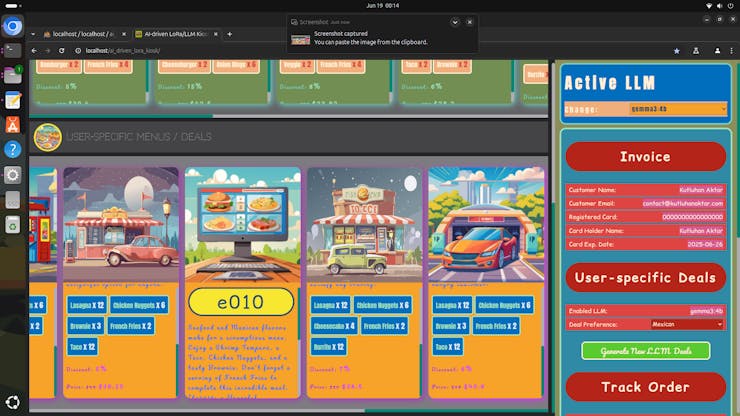The height and width of the screenshot is (416, 740).
Task: Open the Text Editor dock icon
Action: coord(13,100)
